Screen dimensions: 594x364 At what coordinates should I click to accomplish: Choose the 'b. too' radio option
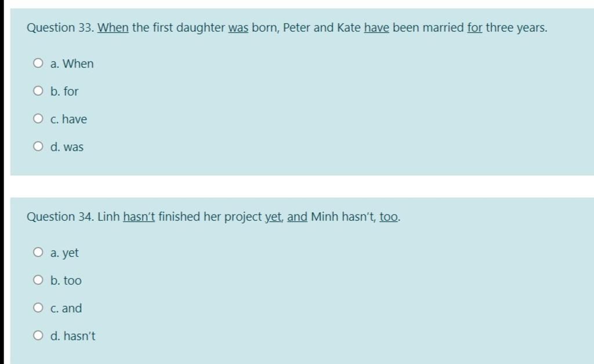[38, 280]
